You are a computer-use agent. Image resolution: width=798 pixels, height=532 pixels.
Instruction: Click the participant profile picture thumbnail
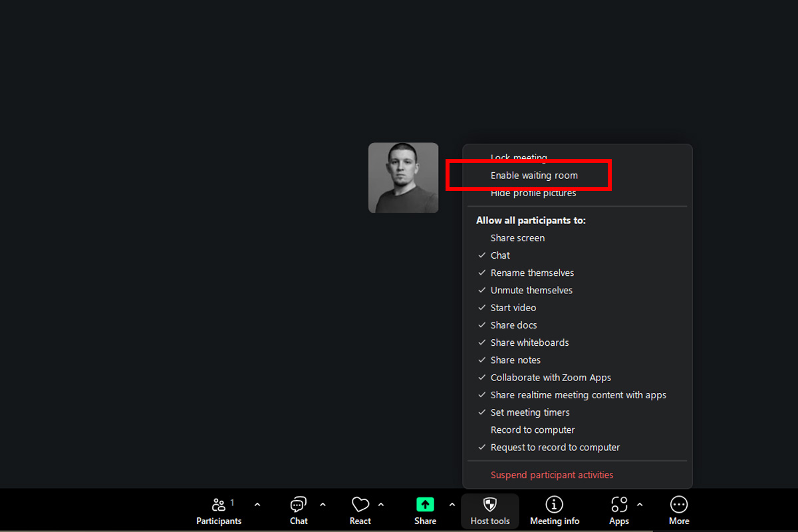403,178
